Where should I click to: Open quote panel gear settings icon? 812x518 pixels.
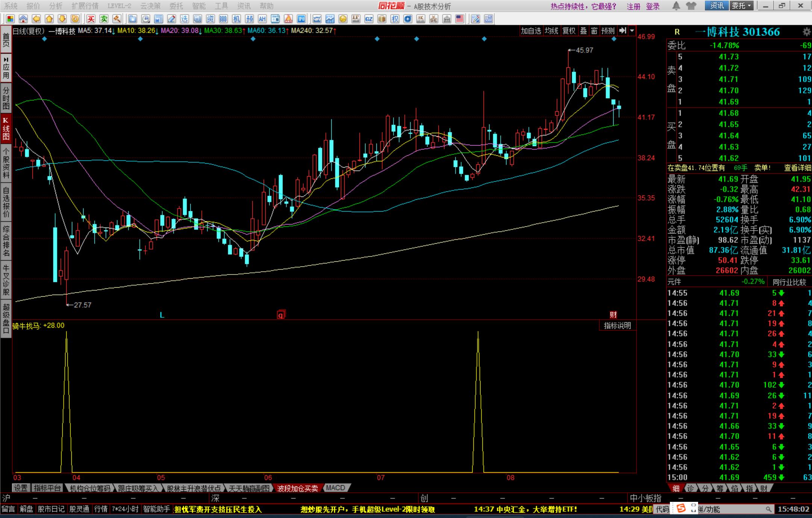tap(806, 32)
